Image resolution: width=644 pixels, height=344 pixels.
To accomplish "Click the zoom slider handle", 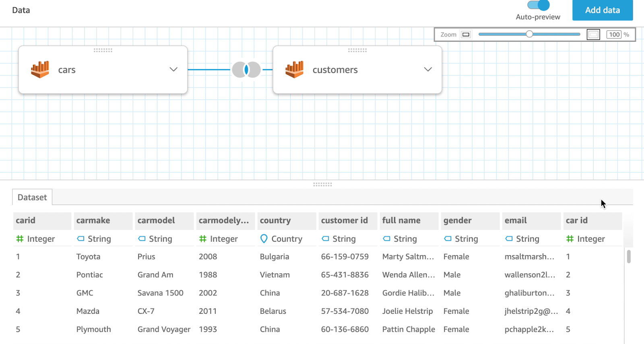I will [x=529, y=34].
